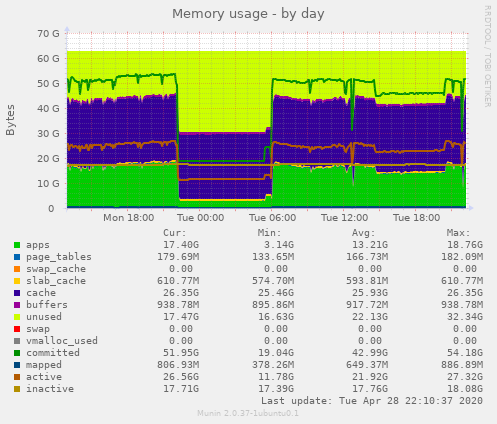Click the Munin version footer text
Viewport: 497px width, 424px height.
(x=248, y=413)
